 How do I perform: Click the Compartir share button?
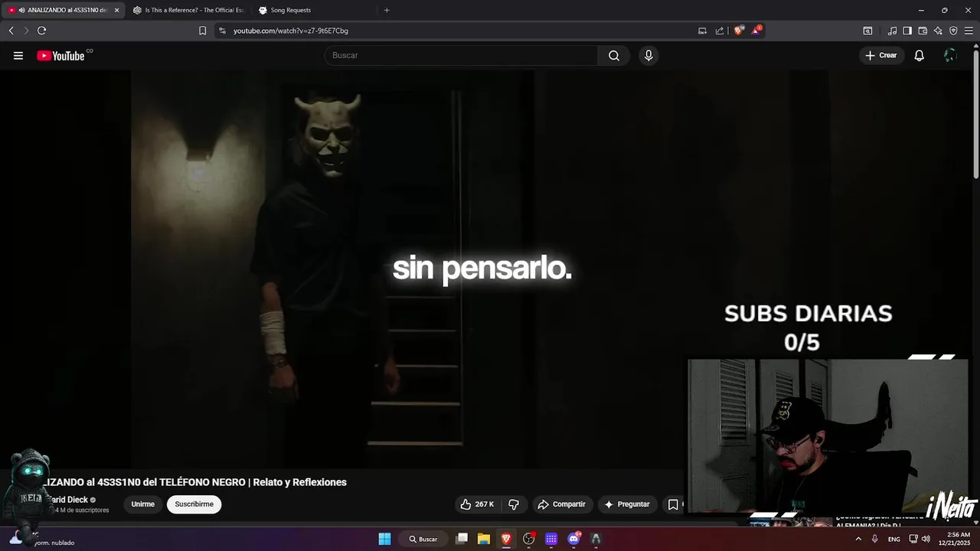[562, 504]
